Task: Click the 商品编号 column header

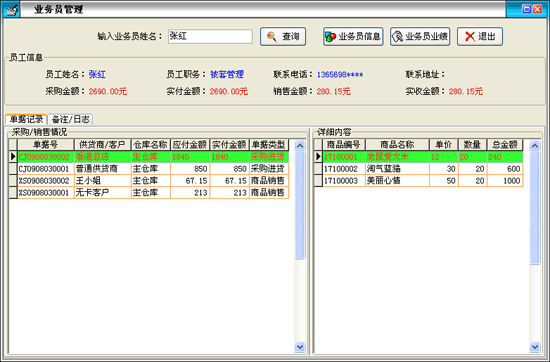Action: [344, 145]
